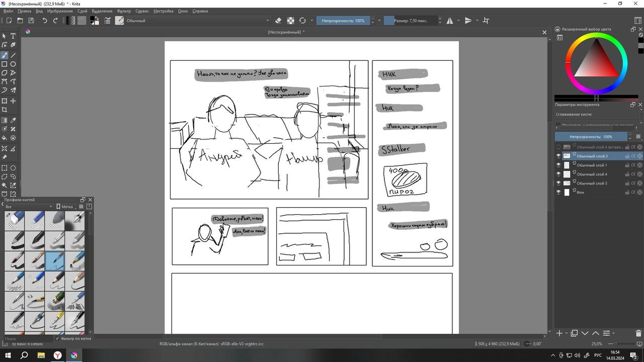Save the document via toolbar icon
The image size is (644, 362).
31,21
